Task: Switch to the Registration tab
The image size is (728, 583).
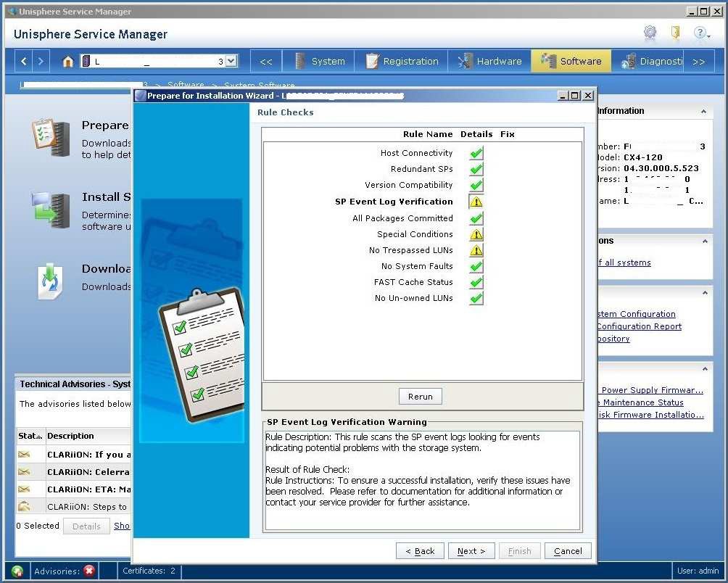Action: click(x=402, y=61)
